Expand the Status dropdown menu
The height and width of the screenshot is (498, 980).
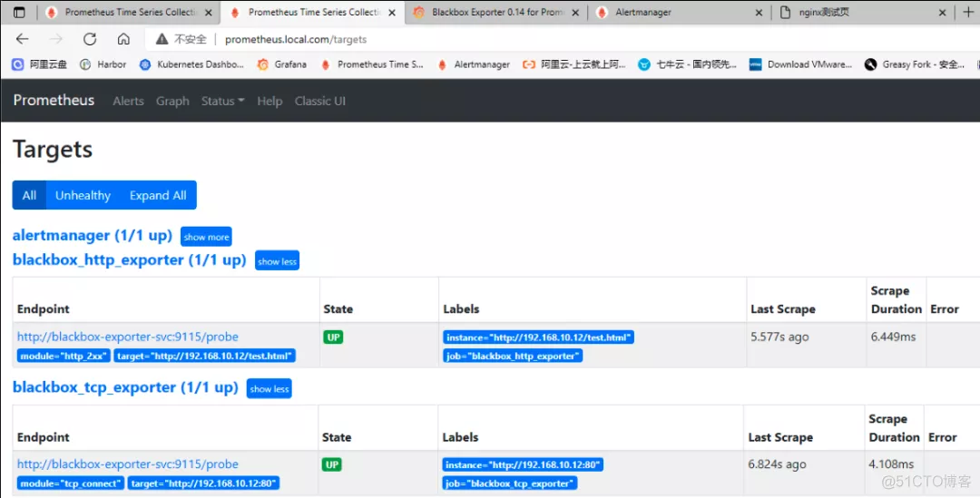222,101
